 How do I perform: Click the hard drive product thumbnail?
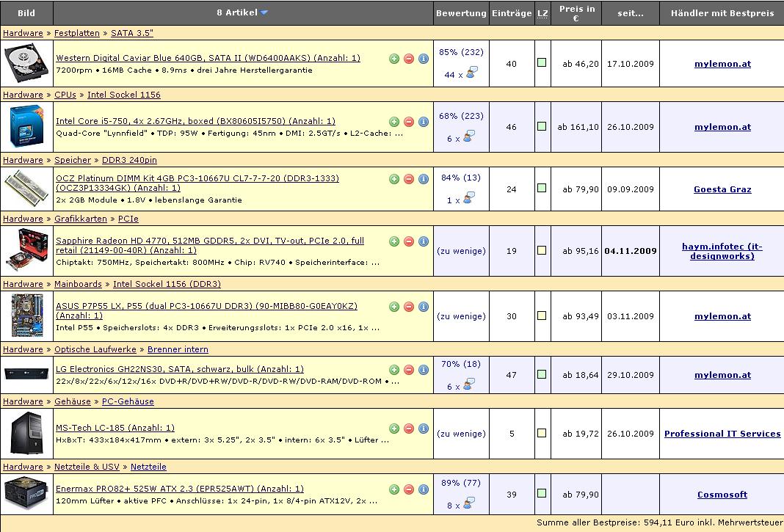tap(26, 64)
